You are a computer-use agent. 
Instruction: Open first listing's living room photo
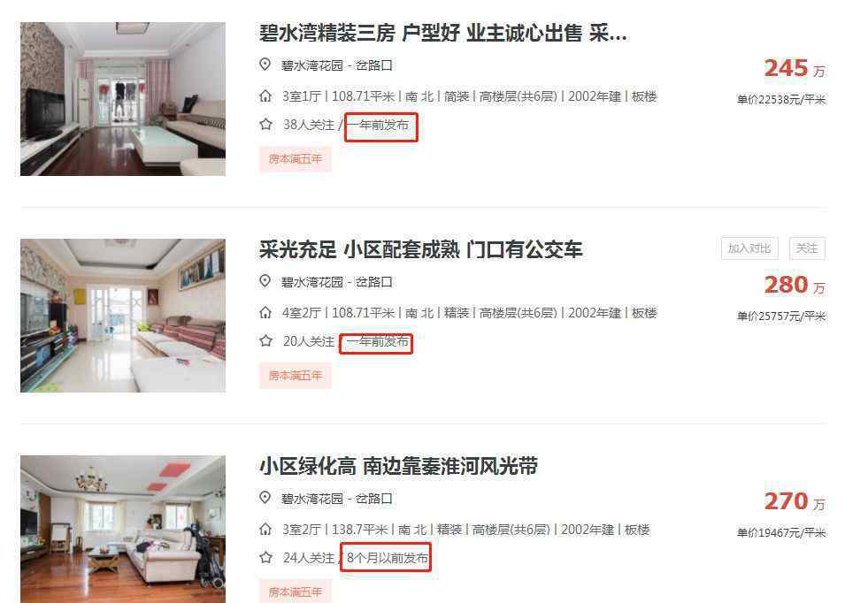123,99
